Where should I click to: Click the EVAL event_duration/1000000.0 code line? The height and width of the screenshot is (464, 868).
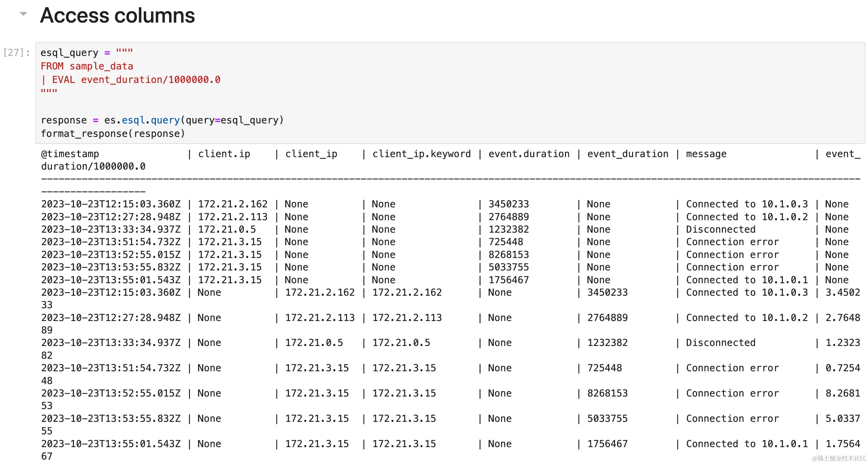click(x=131, y=80)
